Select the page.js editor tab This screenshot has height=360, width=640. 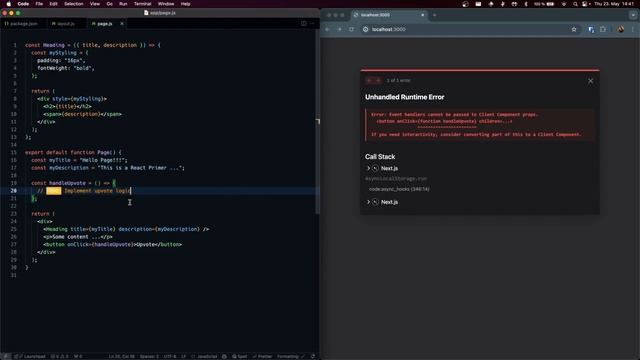pyautogui.click(x=104, y=24)
